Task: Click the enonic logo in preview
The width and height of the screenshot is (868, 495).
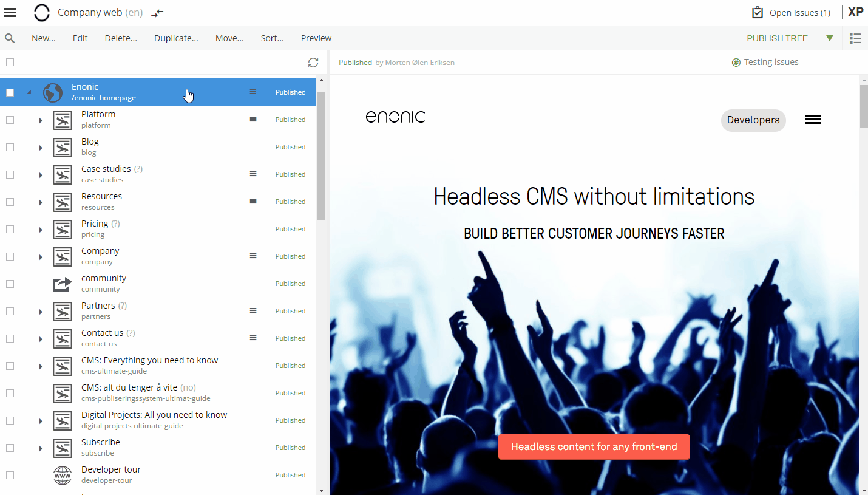Action: [x=396, y=117]
